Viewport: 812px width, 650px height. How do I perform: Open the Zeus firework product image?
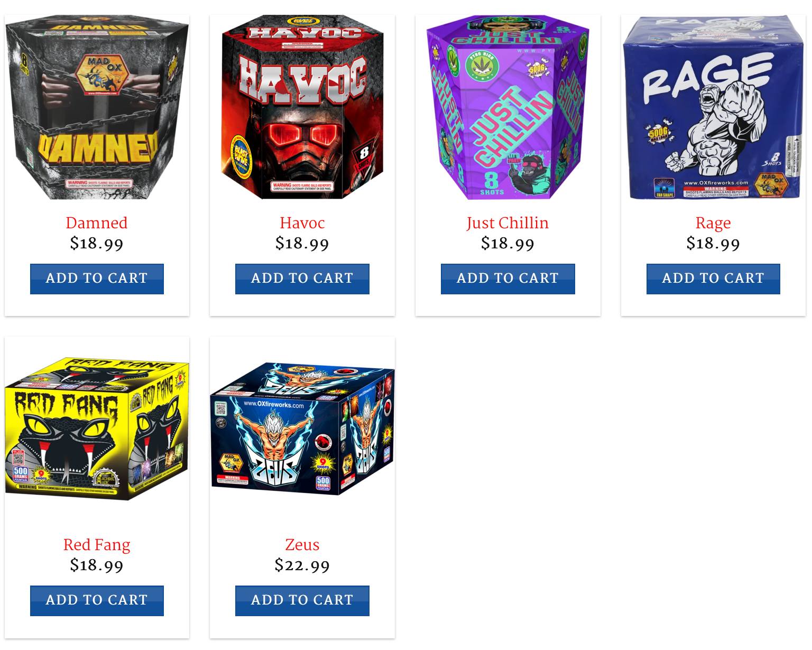(302, 429)
